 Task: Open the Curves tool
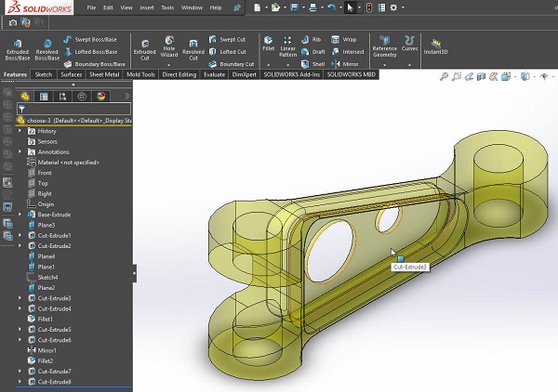410,44
